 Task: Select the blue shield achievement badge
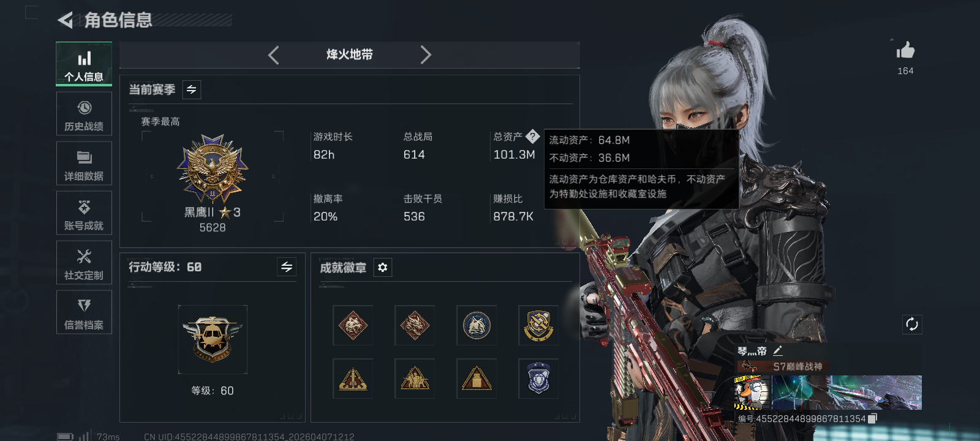pyautogui.click(x=538, y=379)
